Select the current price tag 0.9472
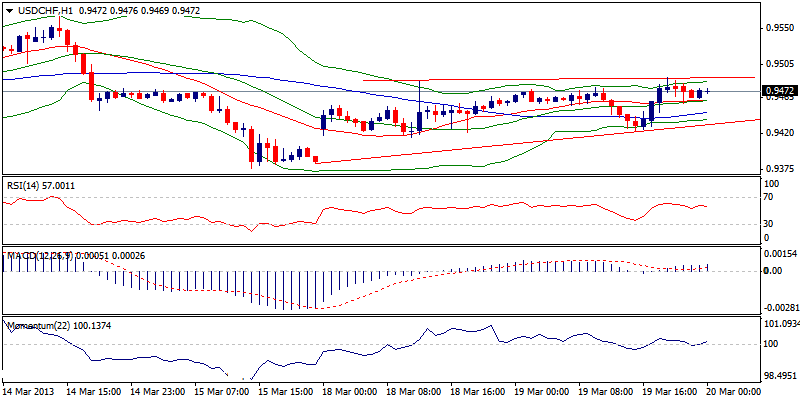 click(778, 91)
